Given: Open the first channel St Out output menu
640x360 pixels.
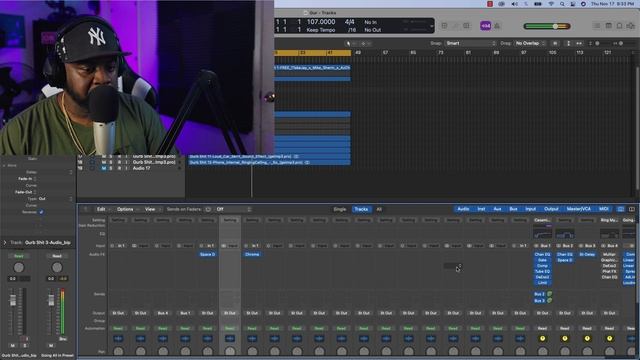Looking at the screenshot, I should click(118, 313).
